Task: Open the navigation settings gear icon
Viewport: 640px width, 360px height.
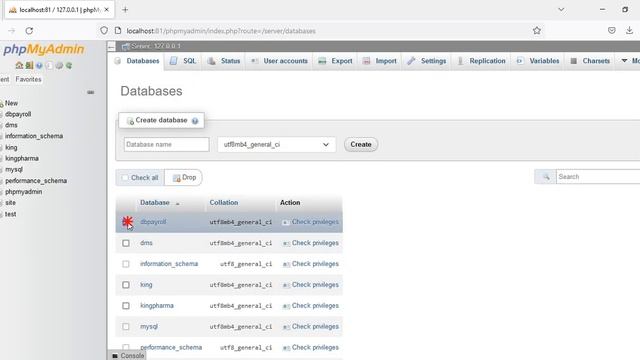Action: [x=59, y=65]
